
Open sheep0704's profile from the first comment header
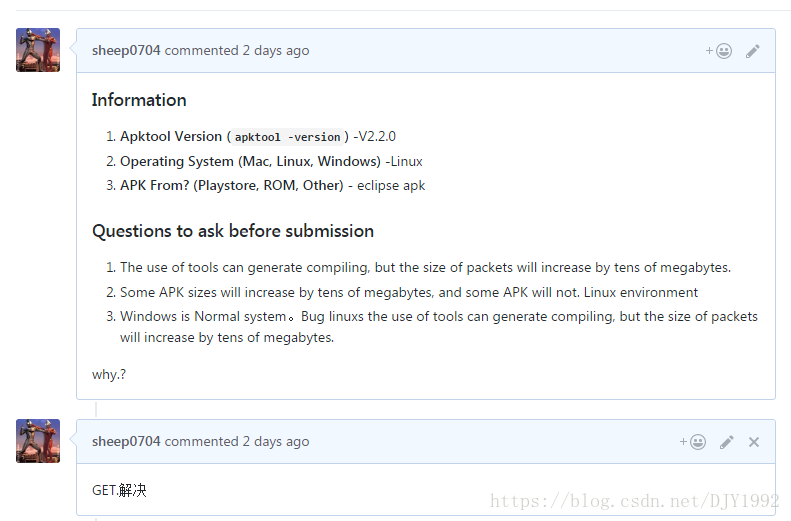pyautogui.click(x=126, y=51)
